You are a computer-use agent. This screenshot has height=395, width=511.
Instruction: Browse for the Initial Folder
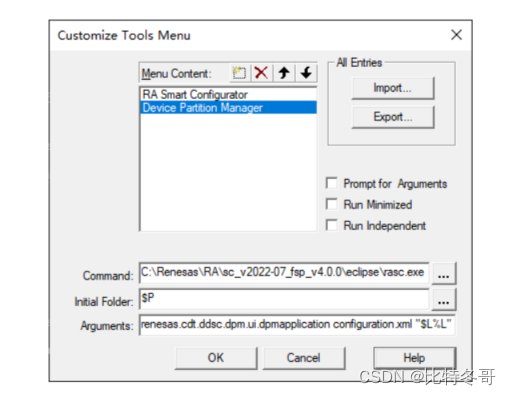444,300
